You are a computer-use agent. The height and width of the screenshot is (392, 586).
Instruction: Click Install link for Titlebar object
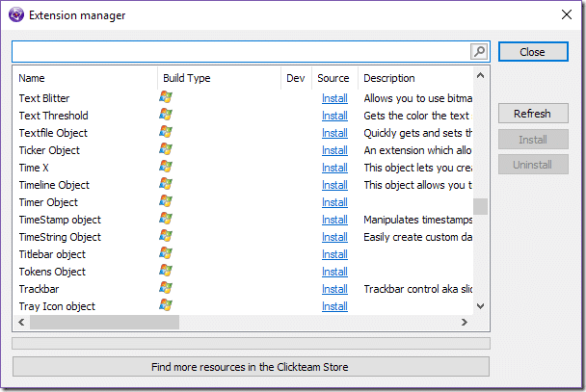pos(334,254)
